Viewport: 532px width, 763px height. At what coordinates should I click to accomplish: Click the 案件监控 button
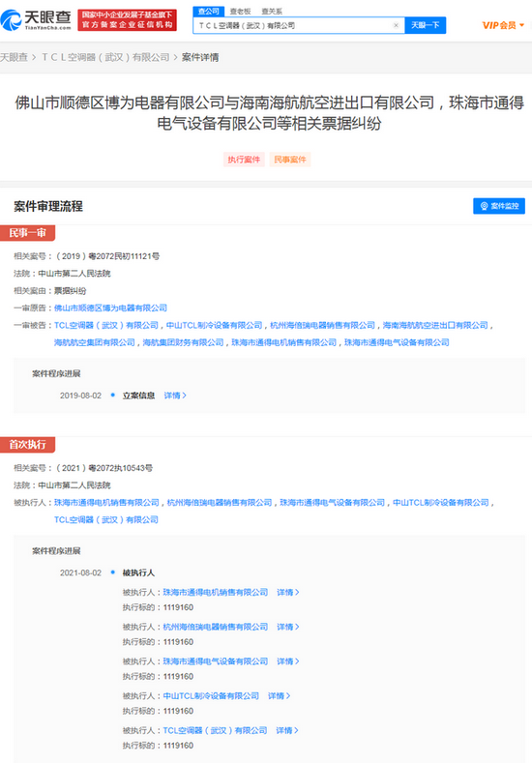click(499, 206)
